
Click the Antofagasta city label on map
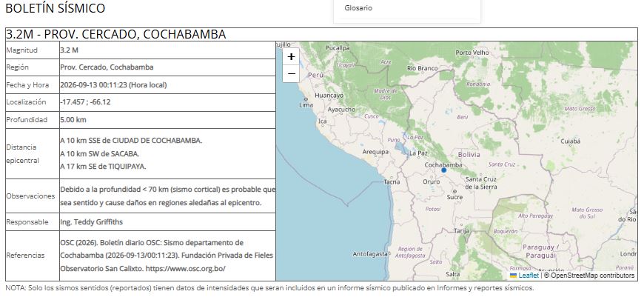[370, 254]
